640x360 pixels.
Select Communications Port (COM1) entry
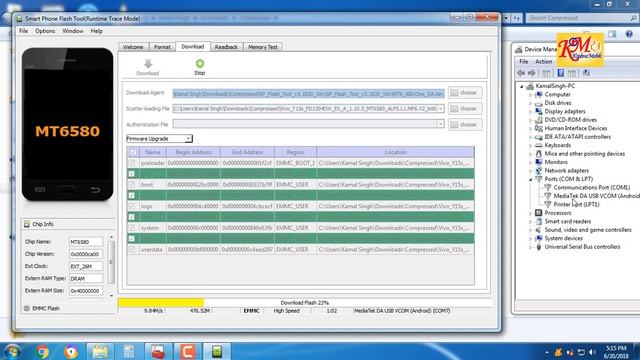click(x=587, y=187)
